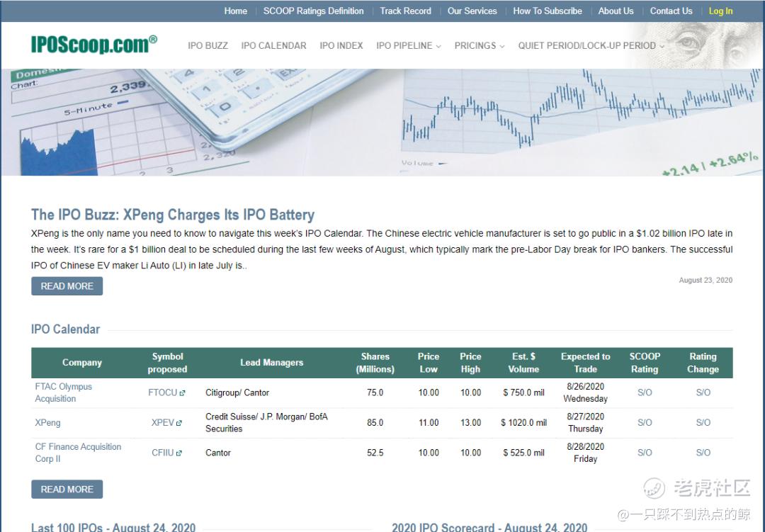Click Rating Change S/O for CF Finance
The image size is (765, 532).
(703, 453)
